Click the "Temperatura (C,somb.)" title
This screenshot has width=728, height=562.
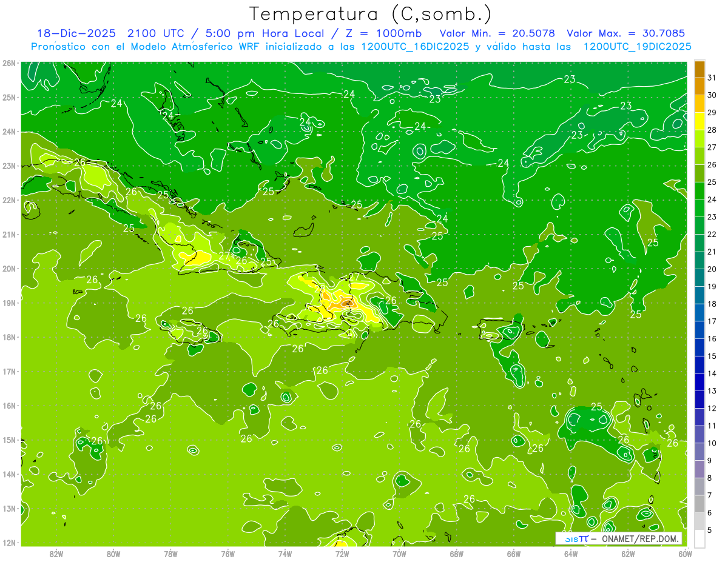(x=371, y=14)
